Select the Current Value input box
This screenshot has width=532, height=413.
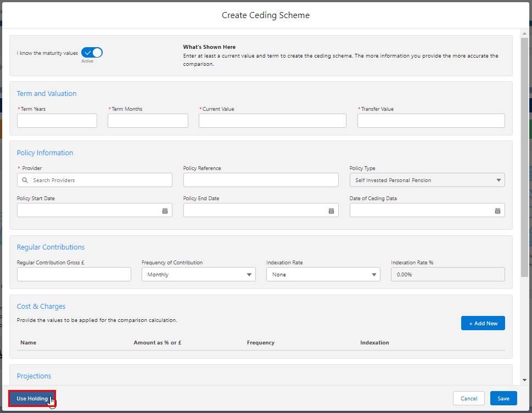(x=272, y=121)
